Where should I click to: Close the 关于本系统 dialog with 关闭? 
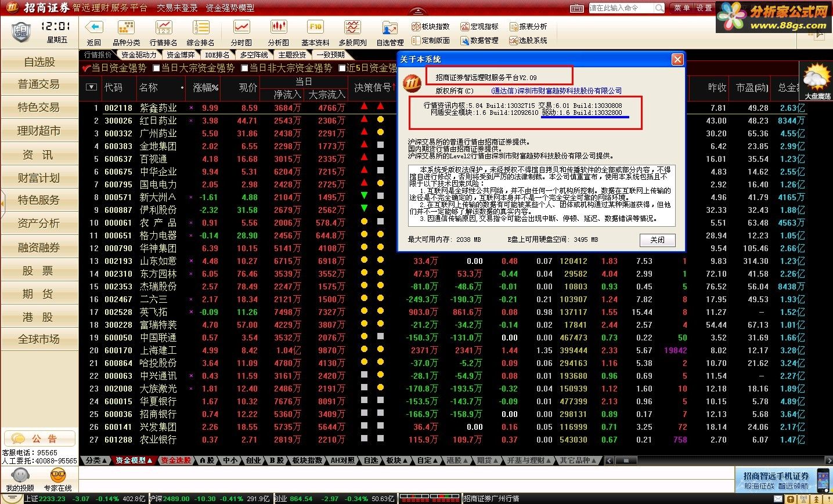(657, 240)
